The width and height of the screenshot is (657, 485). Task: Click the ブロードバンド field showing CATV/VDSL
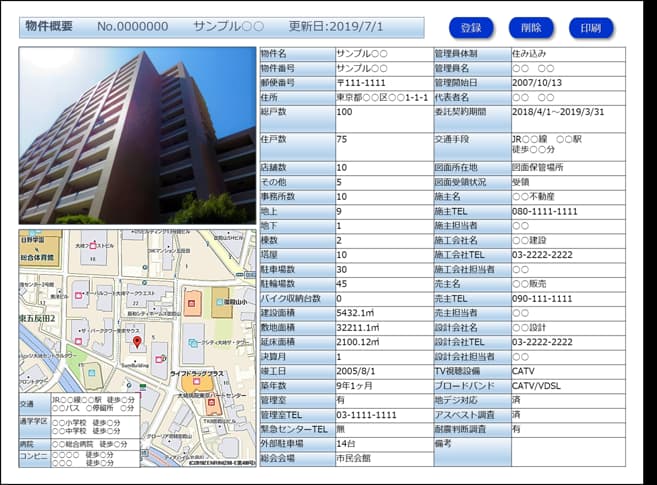(566, 385)
